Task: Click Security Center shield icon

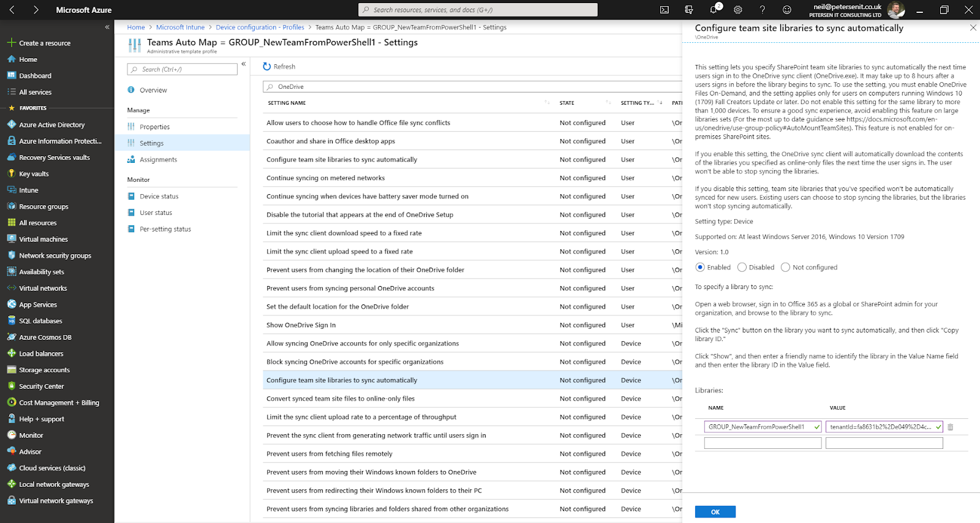Action: (x=11, y=386)
